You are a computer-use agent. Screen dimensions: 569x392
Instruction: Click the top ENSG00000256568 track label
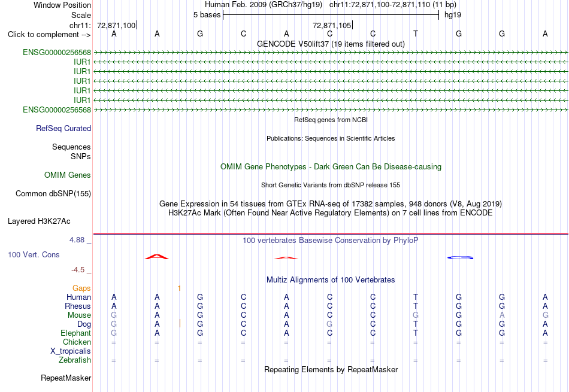pyautogui.click(x=57, y=52)
